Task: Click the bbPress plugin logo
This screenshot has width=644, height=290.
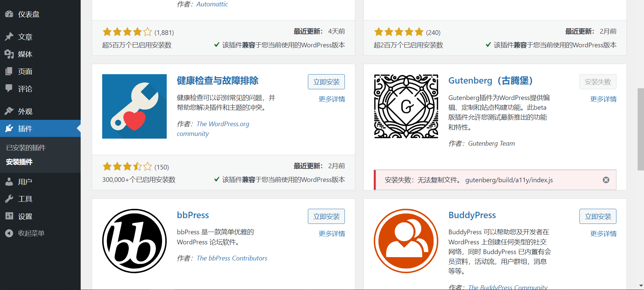Action: (134, 241)
